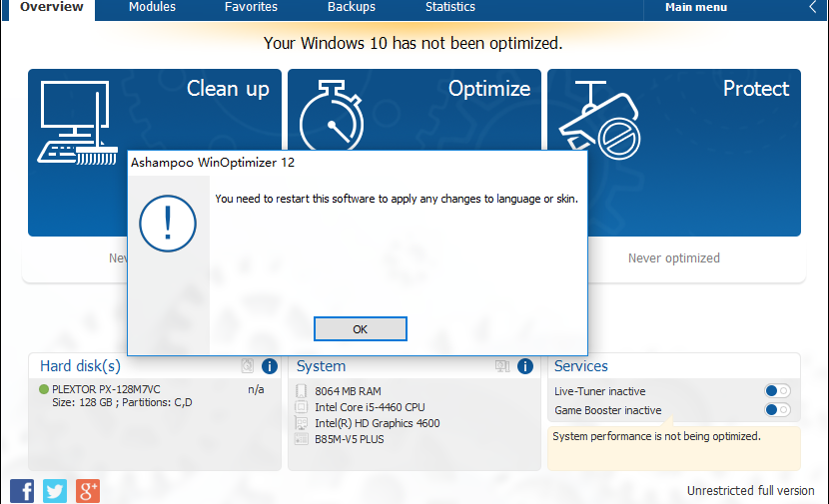Open the Modules tab

pos(152,7)
